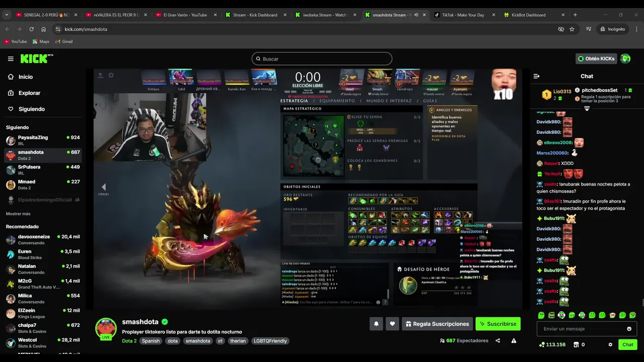This screenshot has width=644, height=362.
Task: Focus the Buscar search field
Action: [322, 59]
